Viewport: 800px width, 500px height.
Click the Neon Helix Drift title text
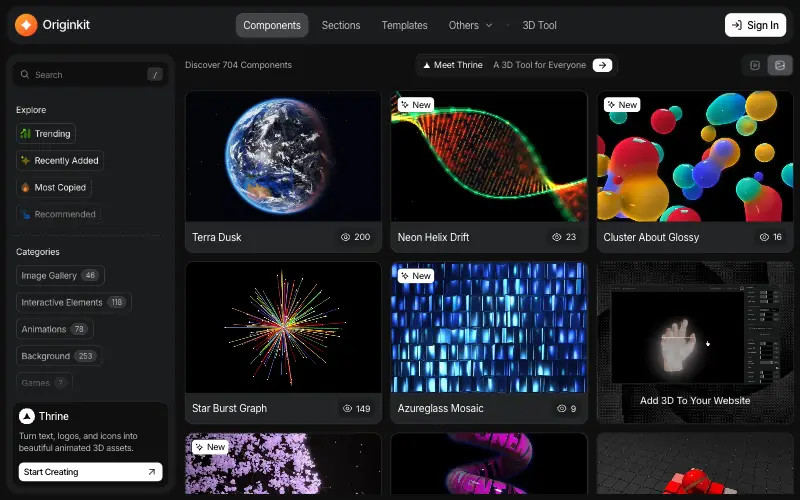(x=433, y=237)
